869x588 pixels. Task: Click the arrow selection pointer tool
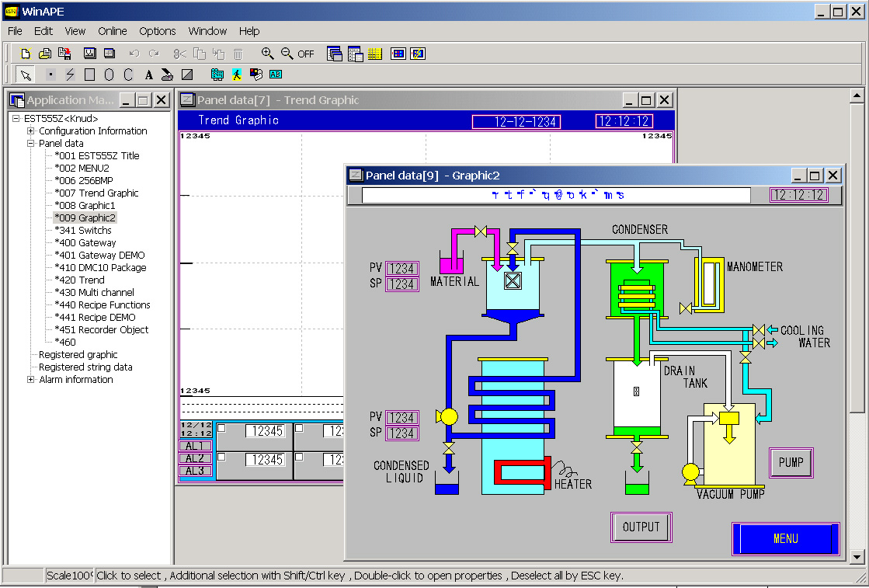26,75
